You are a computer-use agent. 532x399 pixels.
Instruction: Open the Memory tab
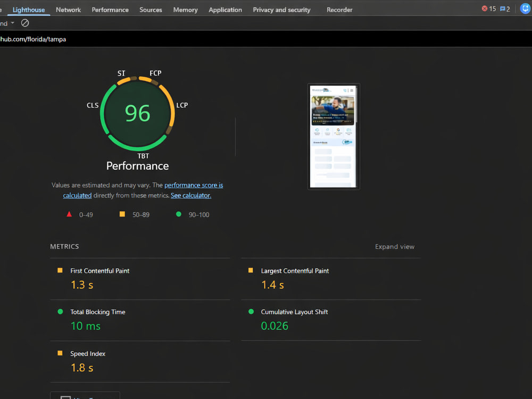point(185,10)
